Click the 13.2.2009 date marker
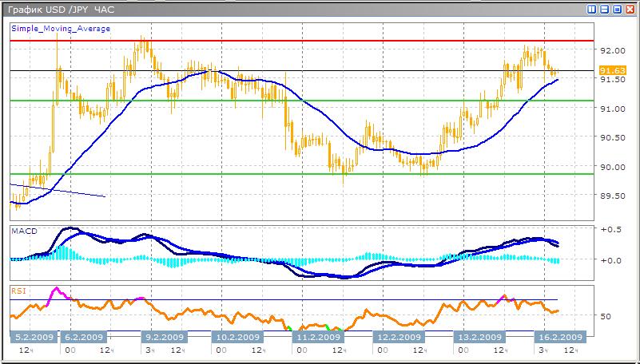 click(x=477, y=337)
